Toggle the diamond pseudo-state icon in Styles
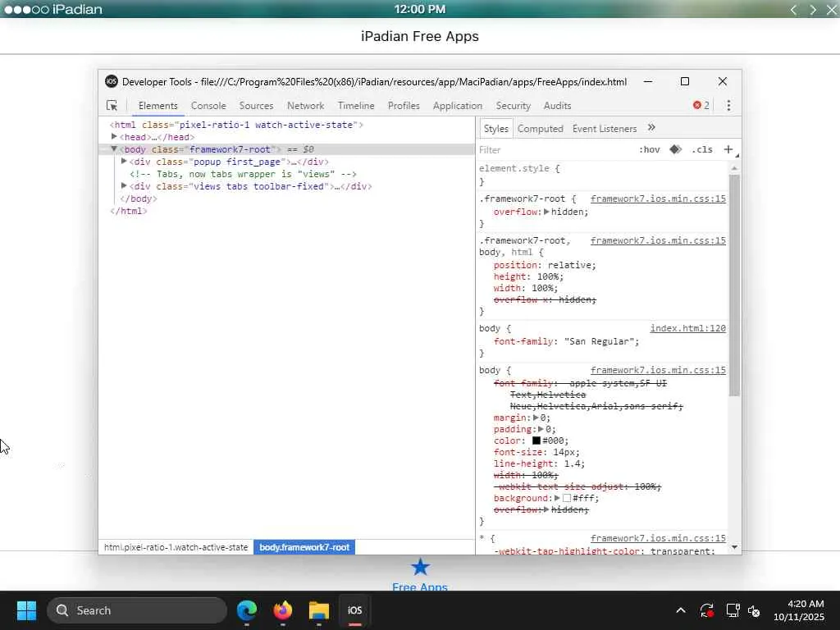This screenshot has height=630, width=840. [676, 149]
